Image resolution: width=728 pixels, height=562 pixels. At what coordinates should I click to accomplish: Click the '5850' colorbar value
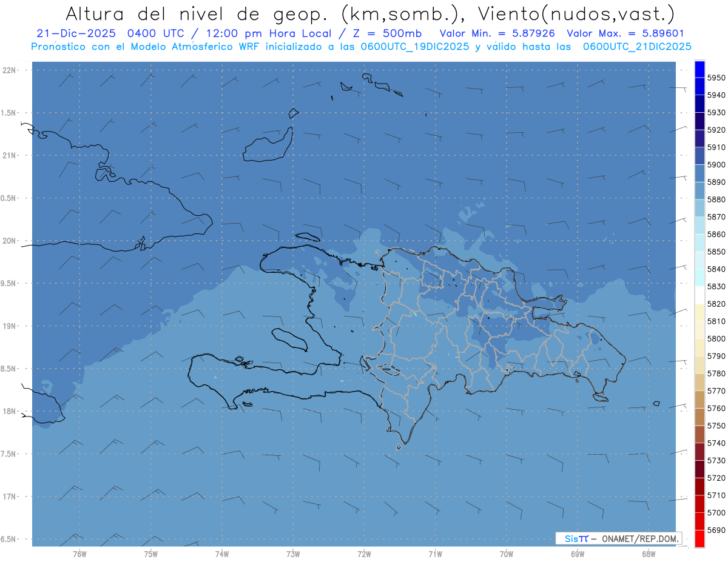[x=716, y=252]
